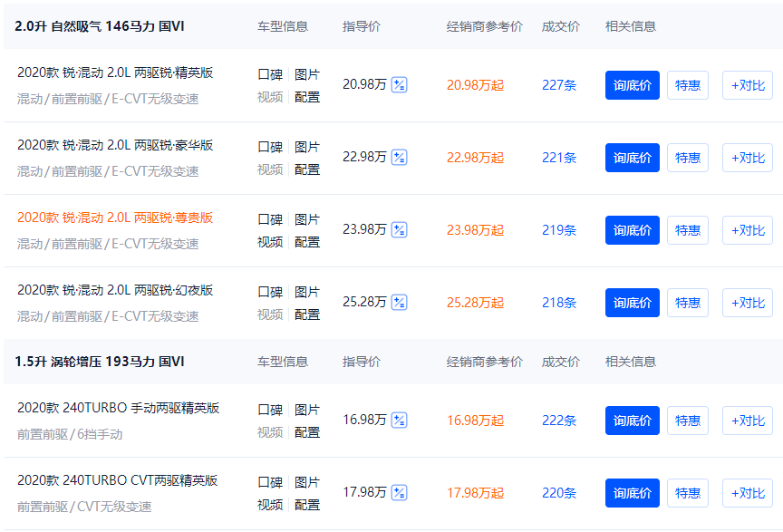Add 两驱锐·豪华版 to comparison with +对比
Screen dimensions: 783x532
click(x=748, y=158)
